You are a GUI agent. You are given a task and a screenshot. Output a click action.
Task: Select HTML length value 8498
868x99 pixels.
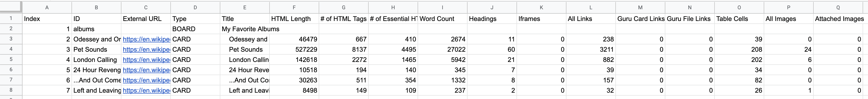tap(294, 90)
